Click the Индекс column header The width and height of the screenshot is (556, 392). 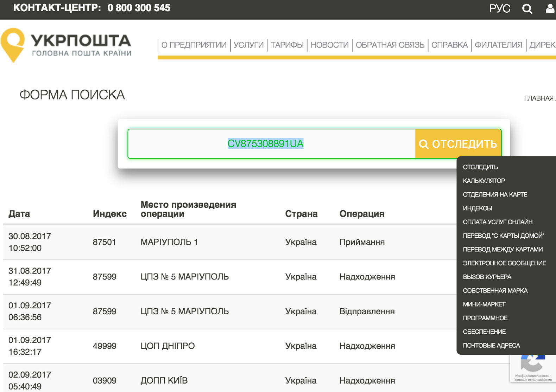pos(110,214)
